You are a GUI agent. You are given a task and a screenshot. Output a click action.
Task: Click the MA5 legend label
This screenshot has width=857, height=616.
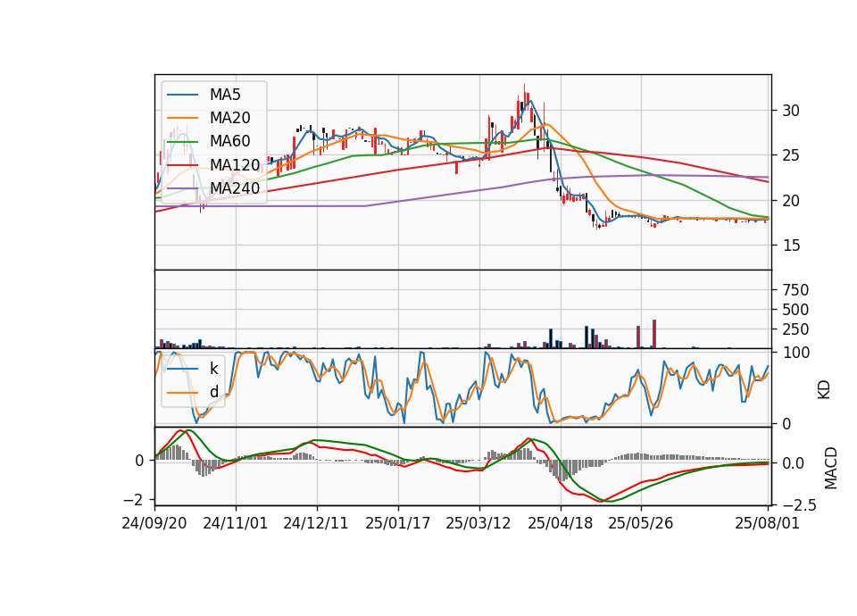225,95
